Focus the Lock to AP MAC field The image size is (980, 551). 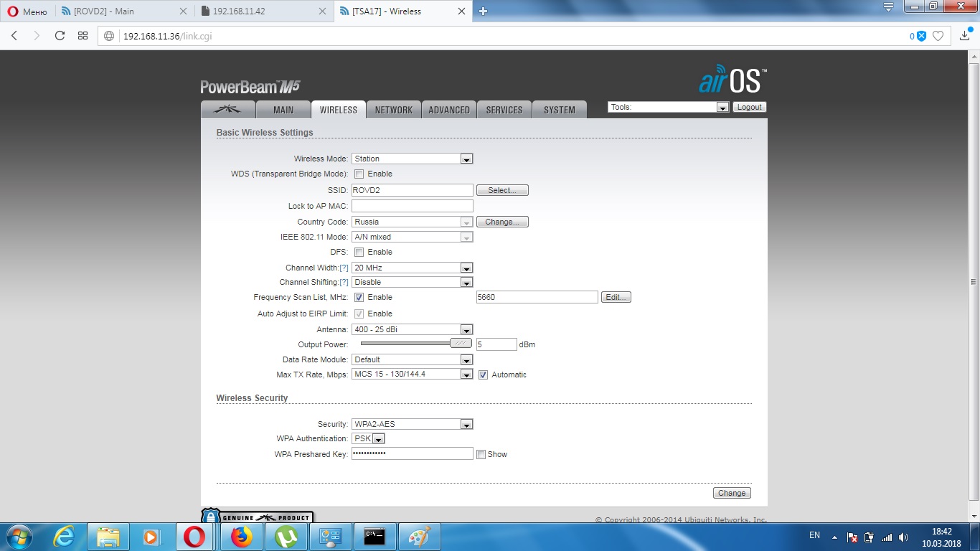click(x=412, y=206)
